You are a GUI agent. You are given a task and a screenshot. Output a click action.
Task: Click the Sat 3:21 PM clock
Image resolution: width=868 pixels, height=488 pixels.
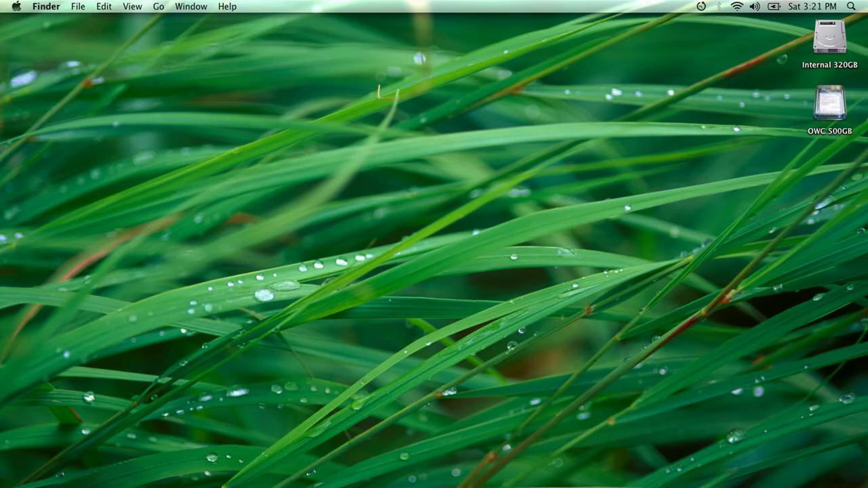[812, 7]
